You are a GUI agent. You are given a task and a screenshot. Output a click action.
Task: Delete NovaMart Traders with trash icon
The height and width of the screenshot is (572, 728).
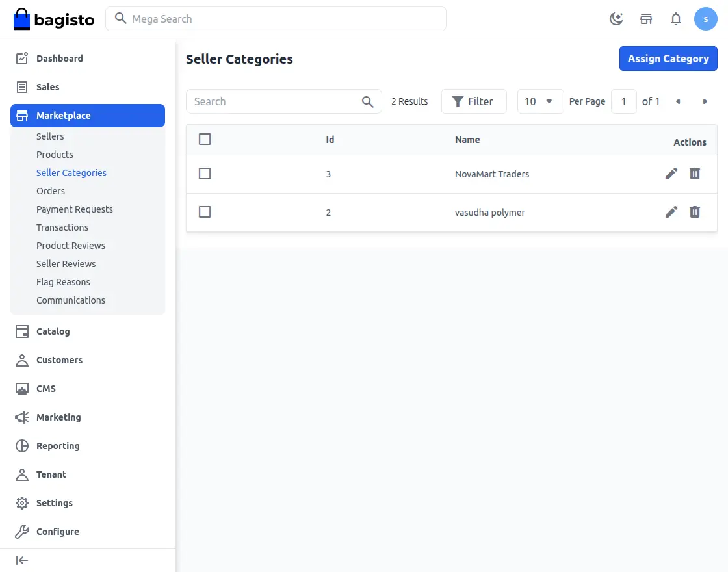(x=695, y=174)
